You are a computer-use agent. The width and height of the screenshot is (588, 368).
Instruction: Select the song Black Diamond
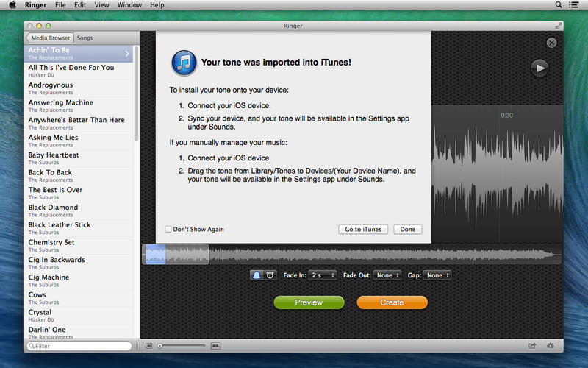point(78,210)
